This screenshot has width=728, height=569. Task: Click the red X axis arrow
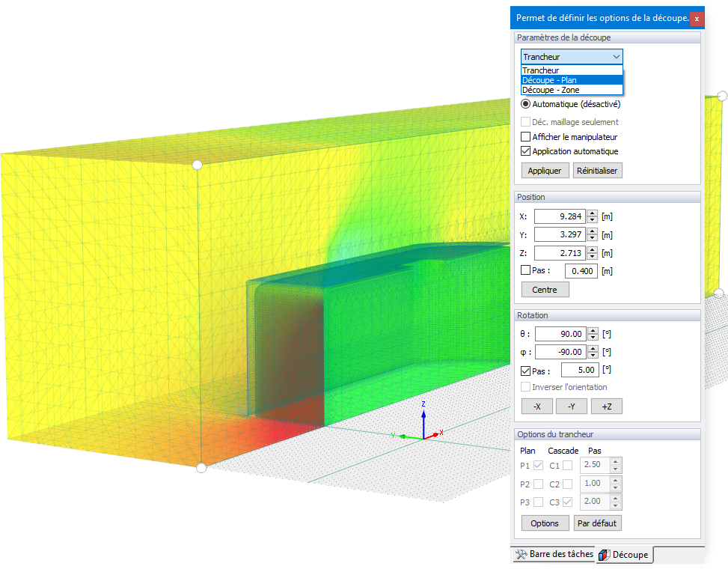pyautogui.click(x=432, y=435)
